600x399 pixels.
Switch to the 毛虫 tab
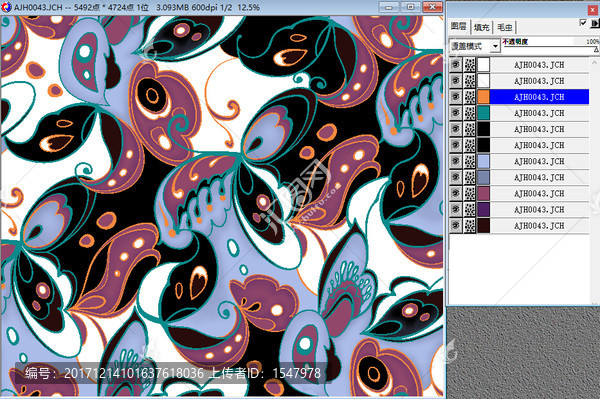click(504, 27)
